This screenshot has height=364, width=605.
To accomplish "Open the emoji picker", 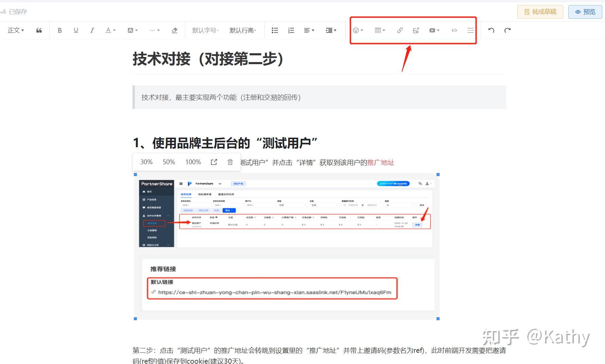I will coord(358,31).
